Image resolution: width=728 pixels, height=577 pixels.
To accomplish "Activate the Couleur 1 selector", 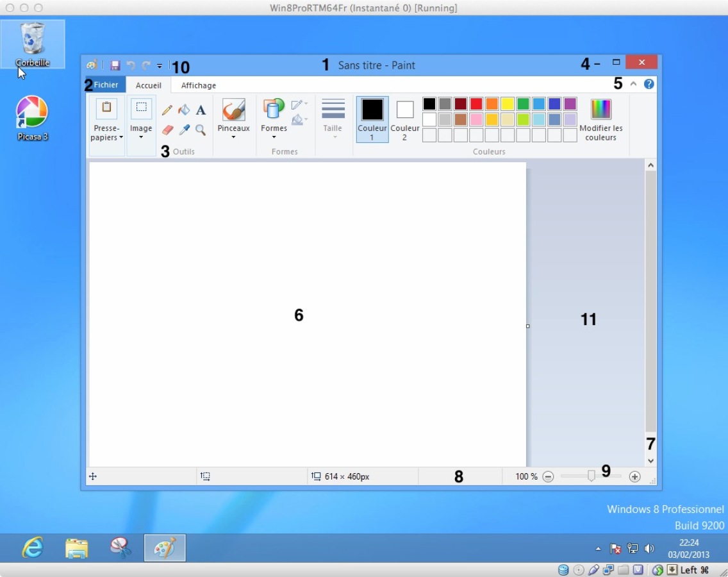I will [x=372, y=119].
